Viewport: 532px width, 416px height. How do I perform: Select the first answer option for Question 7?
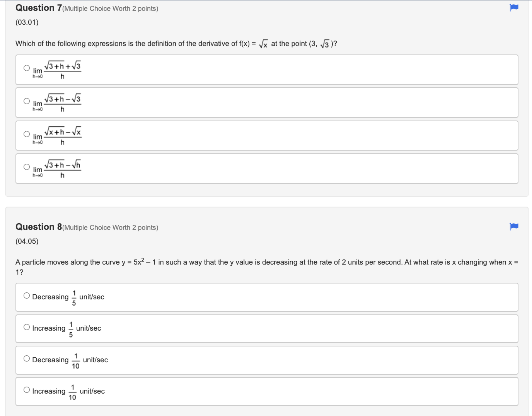26,67
